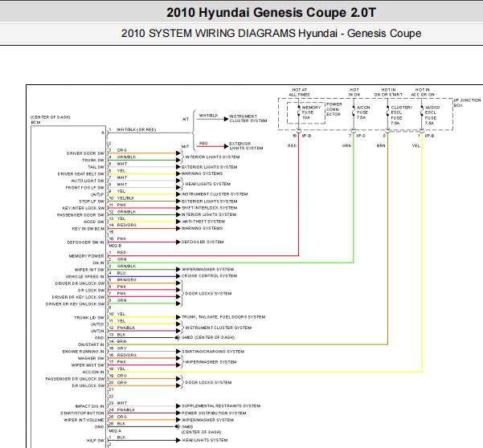Click the "ACC/ON IN" pin label
The image size is (483, 448).
(x=93, y=373)
